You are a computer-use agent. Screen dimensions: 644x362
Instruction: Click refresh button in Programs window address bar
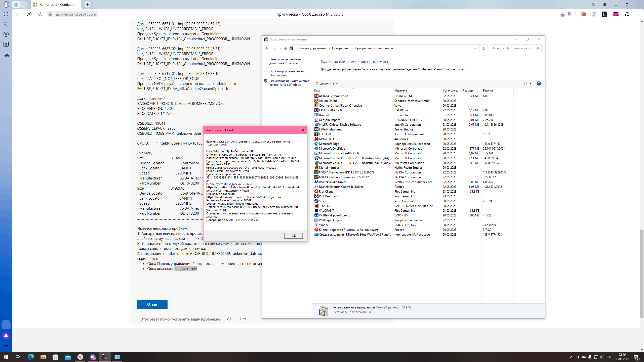[x=484, y=48]
